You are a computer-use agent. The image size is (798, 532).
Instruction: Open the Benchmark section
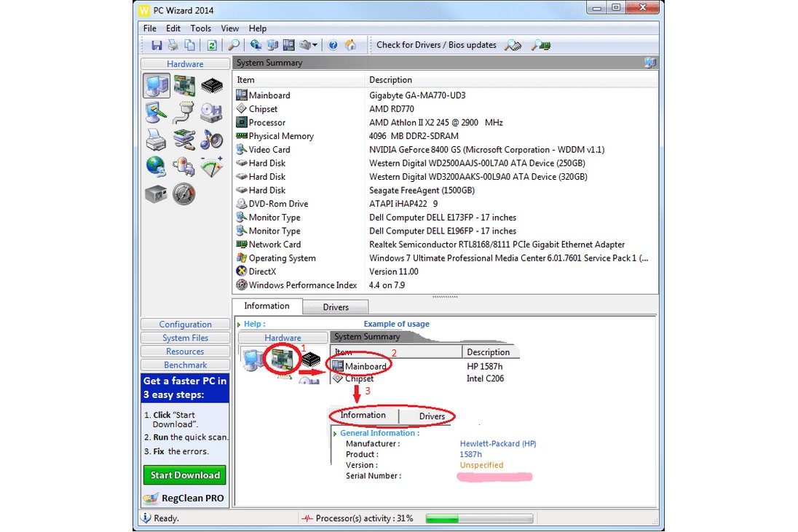(x=185, y=365)
